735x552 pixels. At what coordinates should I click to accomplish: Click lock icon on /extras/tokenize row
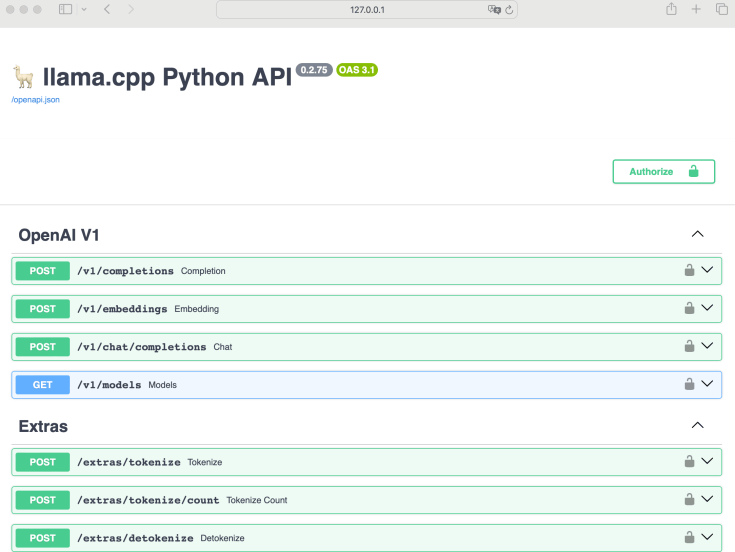tap(689, 461)
